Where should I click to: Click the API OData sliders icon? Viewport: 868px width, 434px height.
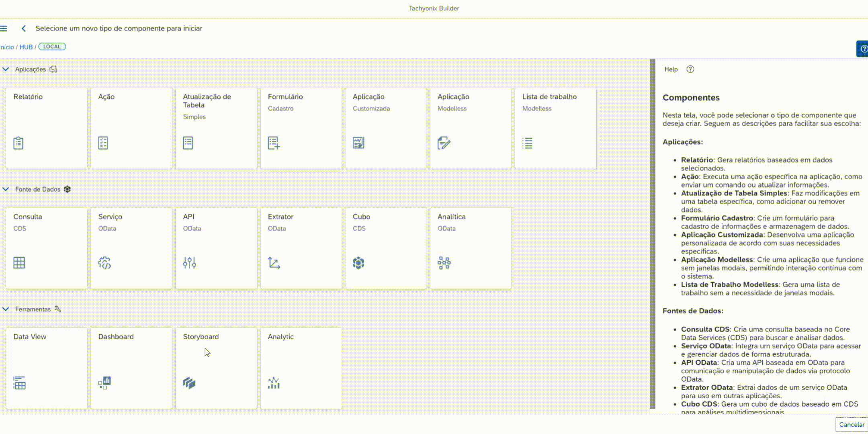189,263
